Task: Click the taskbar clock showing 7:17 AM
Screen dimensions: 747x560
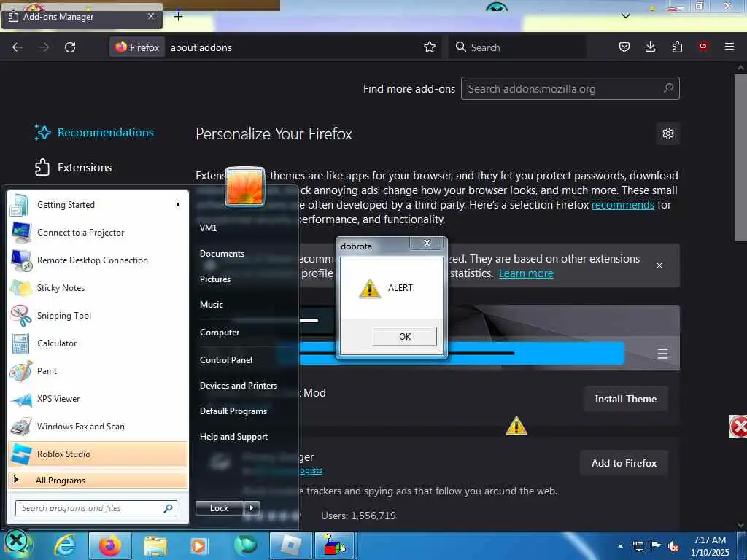Action: point(709,545)
